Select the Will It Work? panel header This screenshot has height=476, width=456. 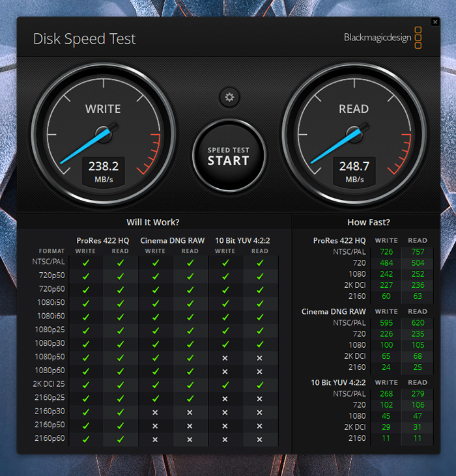(x=153, y=222)
